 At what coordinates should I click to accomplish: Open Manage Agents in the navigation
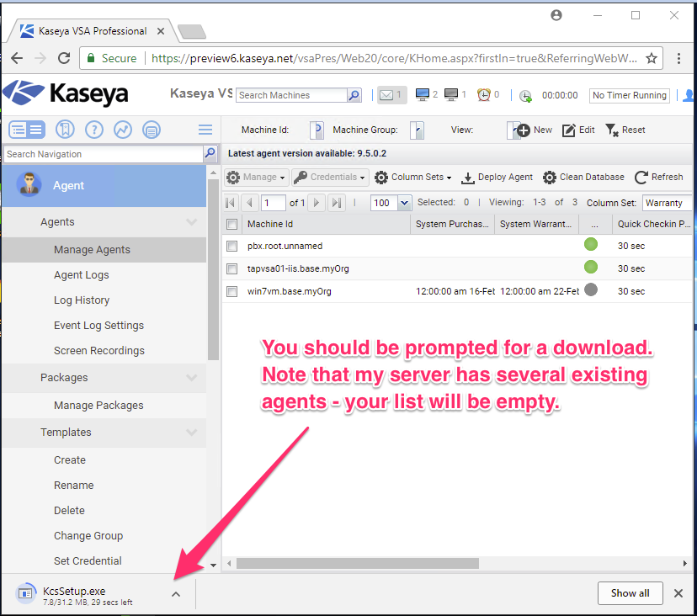pyautogui.click(x=92, y=250)
